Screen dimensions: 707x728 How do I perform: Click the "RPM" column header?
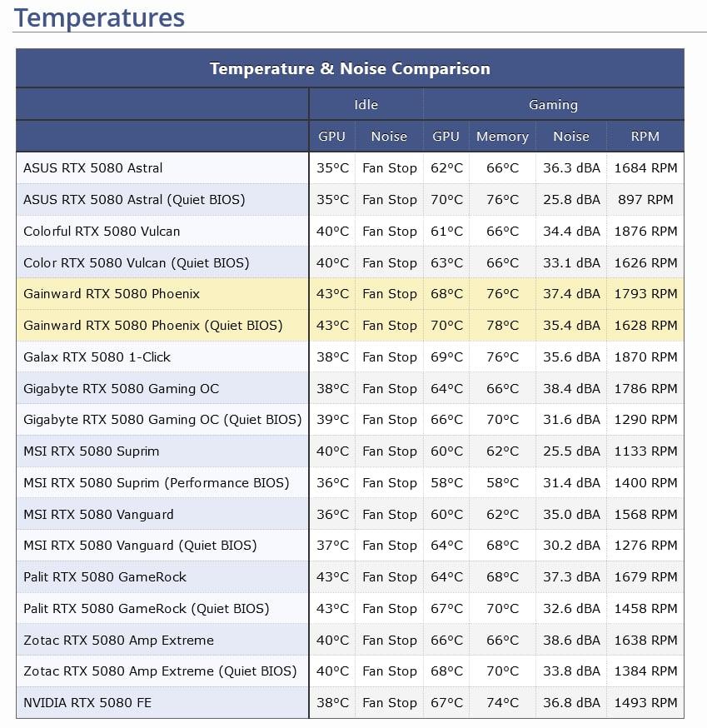pyautogui.click(x=645, y=137)
